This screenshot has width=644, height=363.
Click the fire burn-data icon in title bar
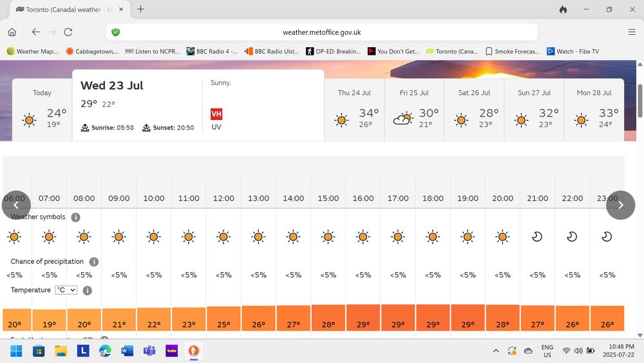pos(563,10)
